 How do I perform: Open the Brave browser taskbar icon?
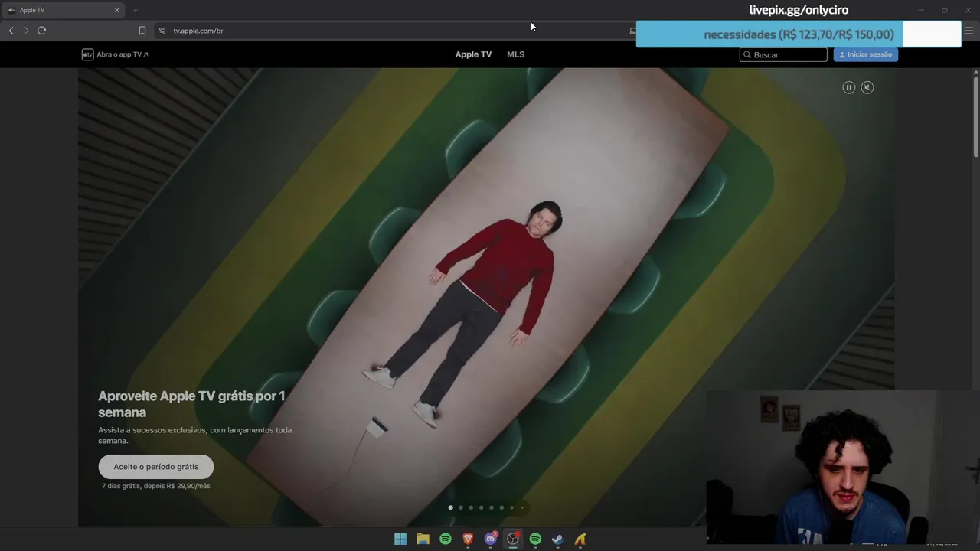(468, 540)
